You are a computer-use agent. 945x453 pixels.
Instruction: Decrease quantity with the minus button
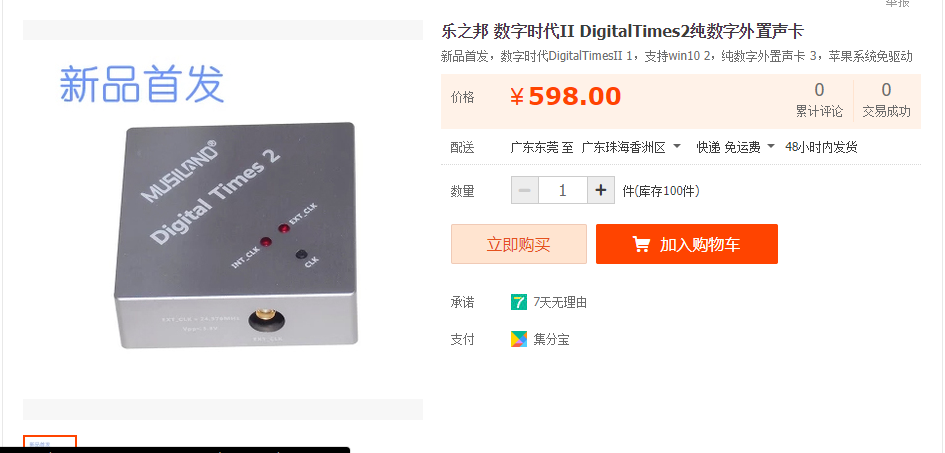pyautogui.click(x=524, y=190)
